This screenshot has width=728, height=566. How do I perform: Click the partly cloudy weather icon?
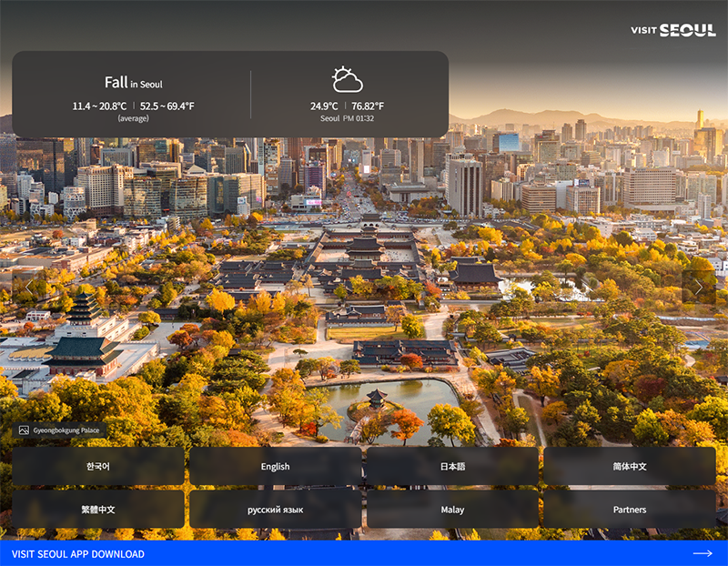pos(347,80)
